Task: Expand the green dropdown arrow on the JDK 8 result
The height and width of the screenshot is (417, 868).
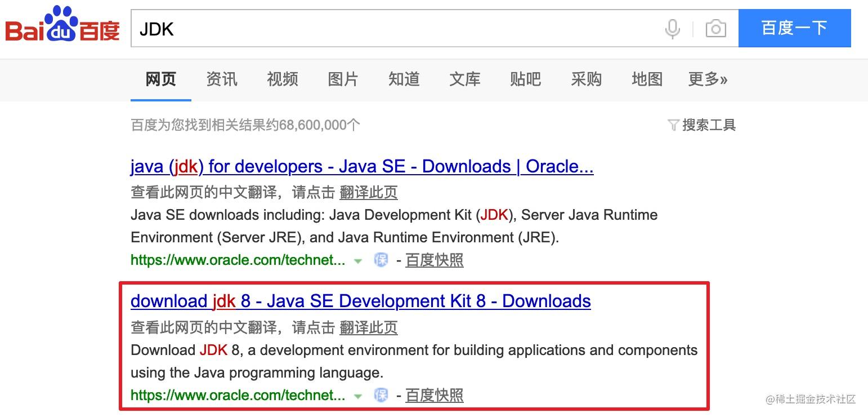Action: tap(358, 396)
